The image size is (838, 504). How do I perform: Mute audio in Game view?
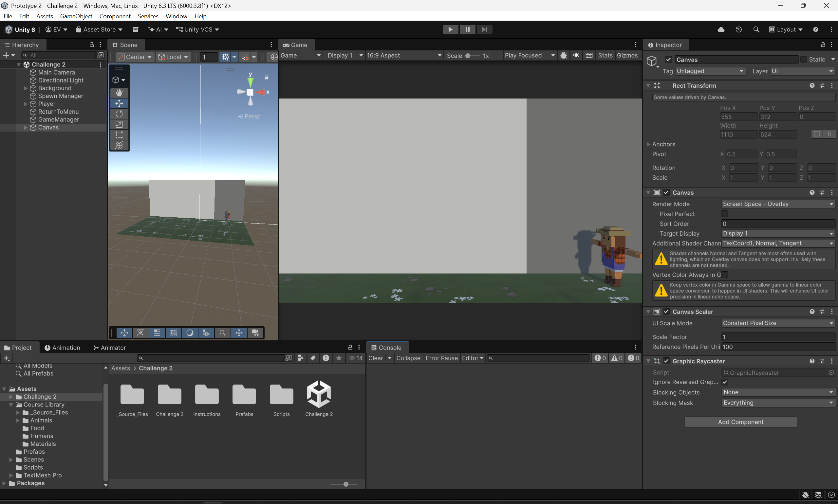[x=576, y=55]
